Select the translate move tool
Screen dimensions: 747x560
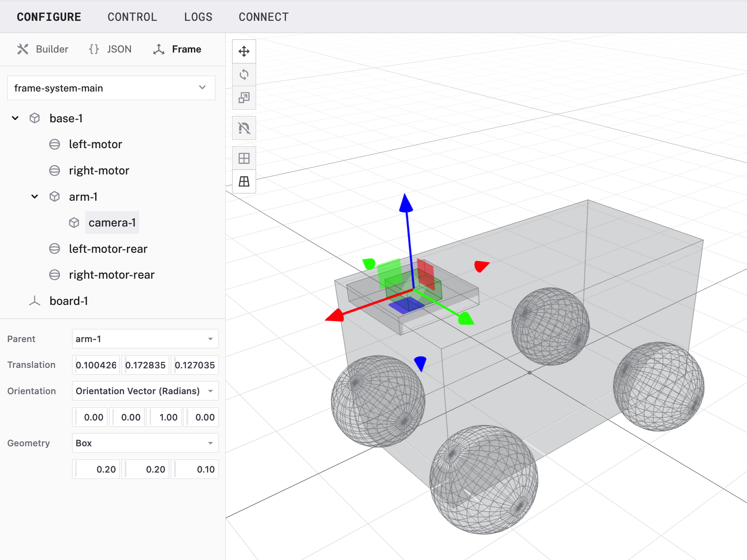pos(244,51)
